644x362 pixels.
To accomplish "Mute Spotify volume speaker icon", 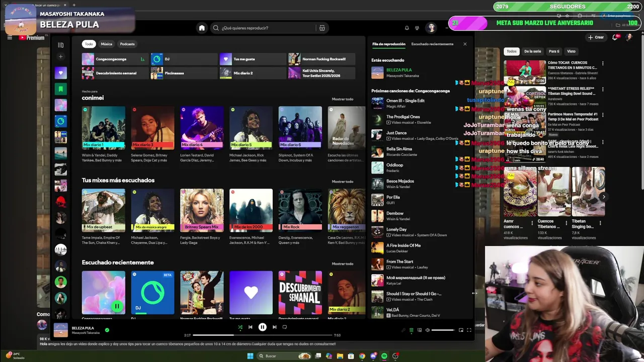I will click(427, 330).
